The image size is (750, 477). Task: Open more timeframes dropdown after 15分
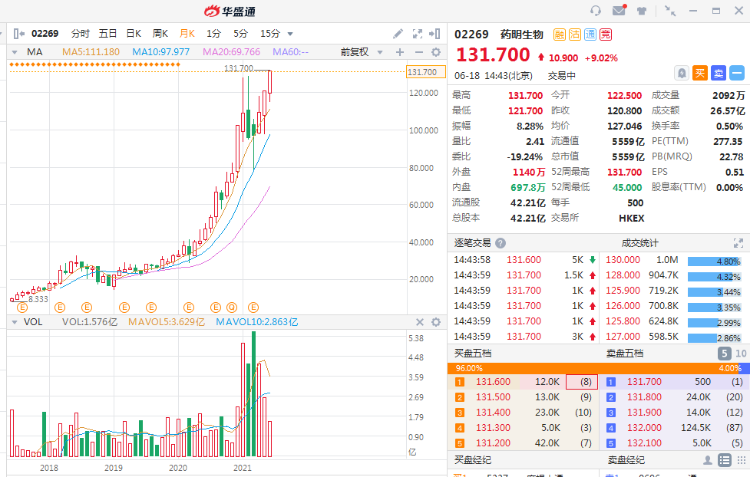[290, 34]
